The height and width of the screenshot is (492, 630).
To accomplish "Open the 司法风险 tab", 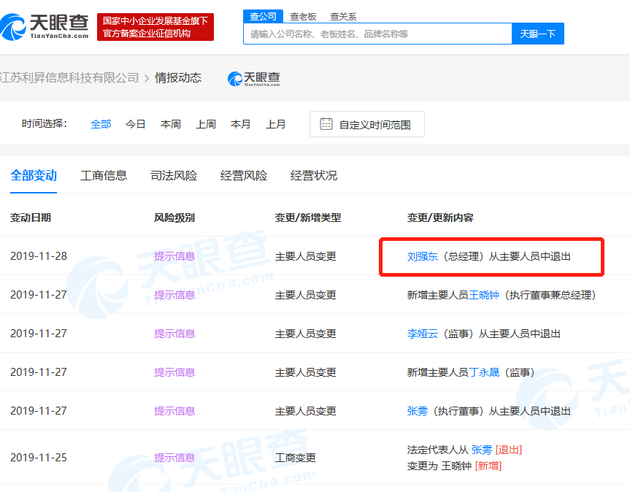I will click(x=174, y=175).
